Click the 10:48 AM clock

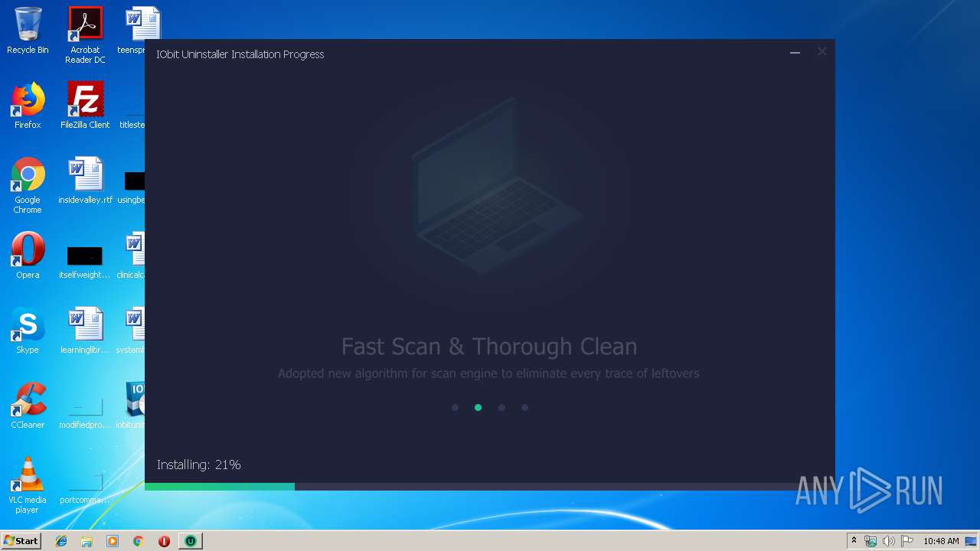point(941,541)
